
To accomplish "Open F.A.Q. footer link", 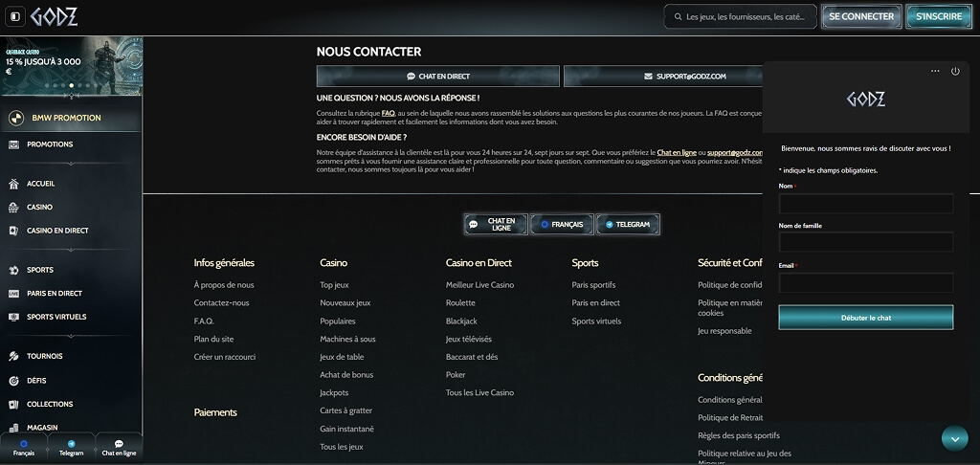I will [x=204, y=321].
